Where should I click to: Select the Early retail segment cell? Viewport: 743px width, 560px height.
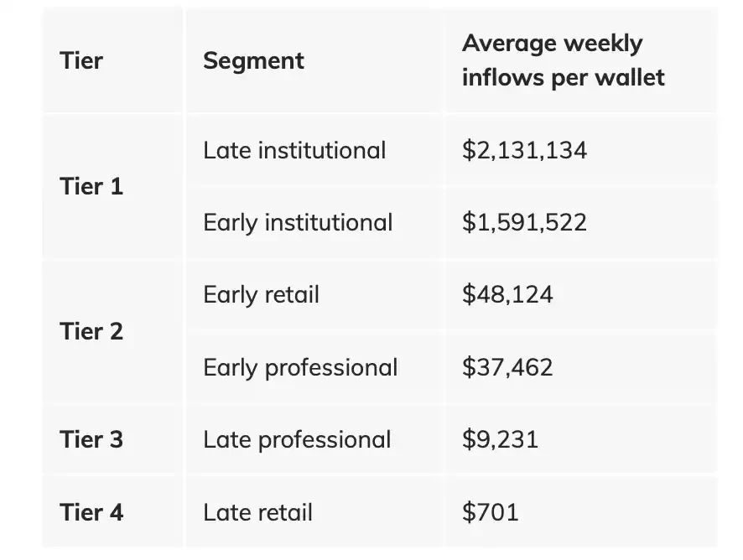point(261,295)
